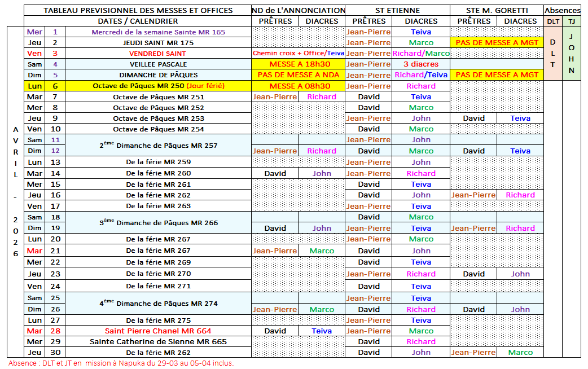Click the yellow 'MESSE A 08h30' cell
The height and width of the screenshot is (369, 588).
pyautogui.click(x=299, y=86)
